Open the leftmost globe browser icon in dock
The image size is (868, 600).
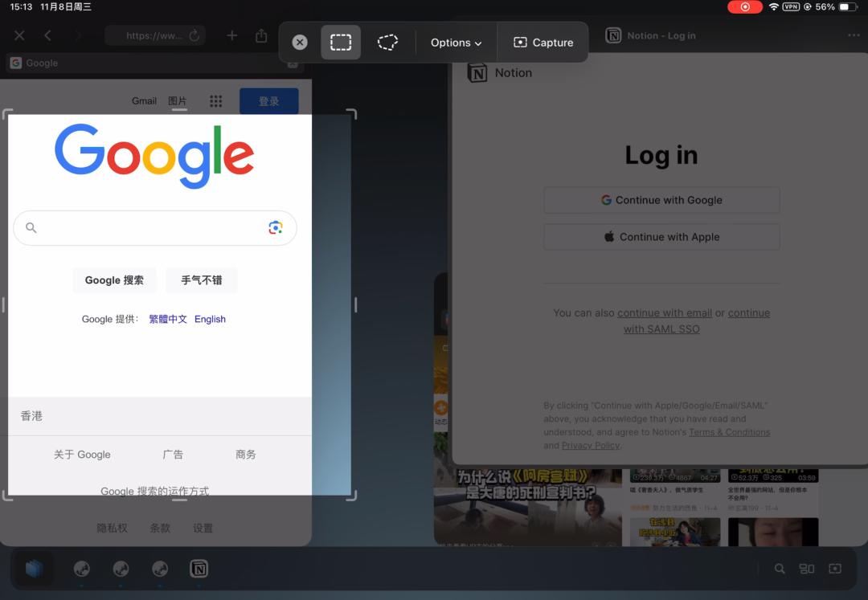[81, 569]
